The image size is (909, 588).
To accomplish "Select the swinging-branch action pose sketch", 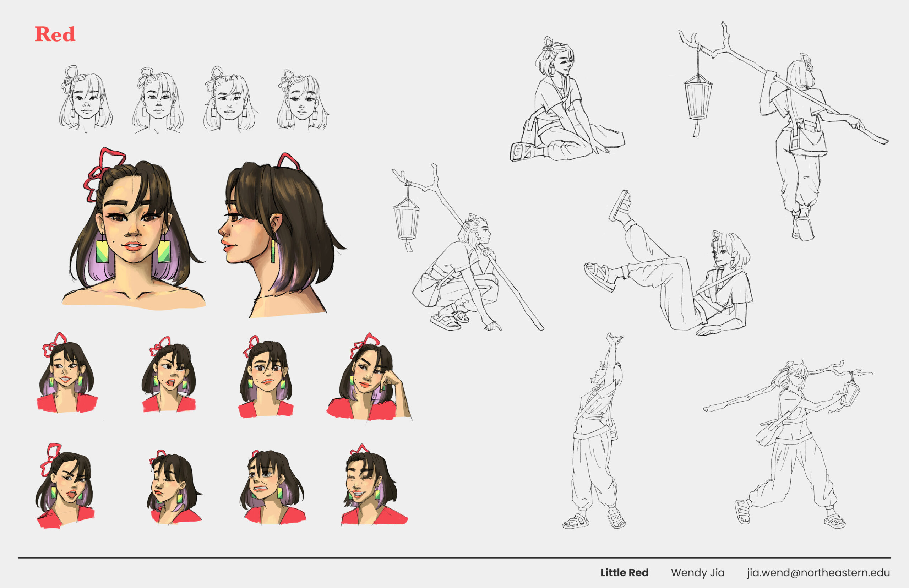I will [x=788, y=444].
